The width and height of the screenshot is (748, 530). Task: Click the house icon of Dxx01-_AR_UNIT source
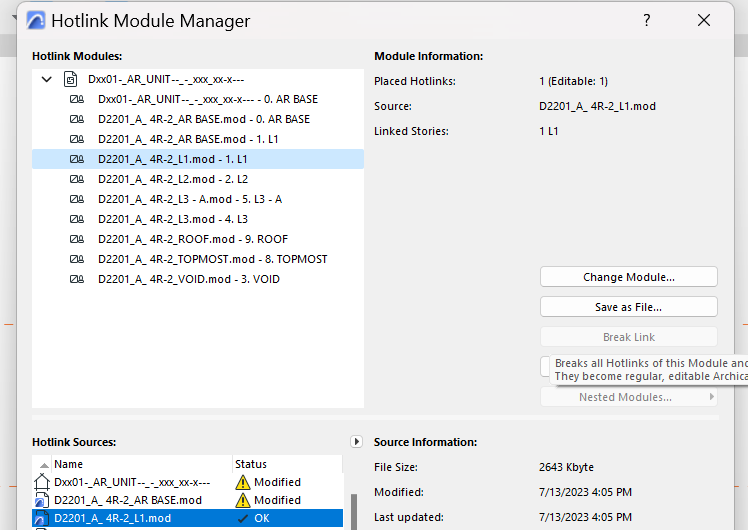click(x=41, y=482)
